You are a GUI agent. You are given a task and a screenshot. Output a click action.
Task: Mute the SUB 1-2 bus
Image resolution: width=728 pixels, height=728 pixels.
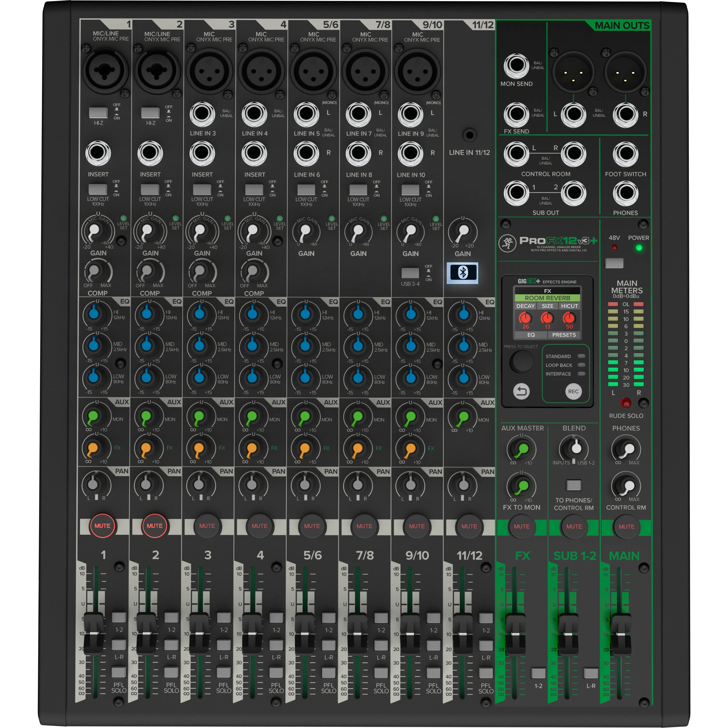pos(574,526)
